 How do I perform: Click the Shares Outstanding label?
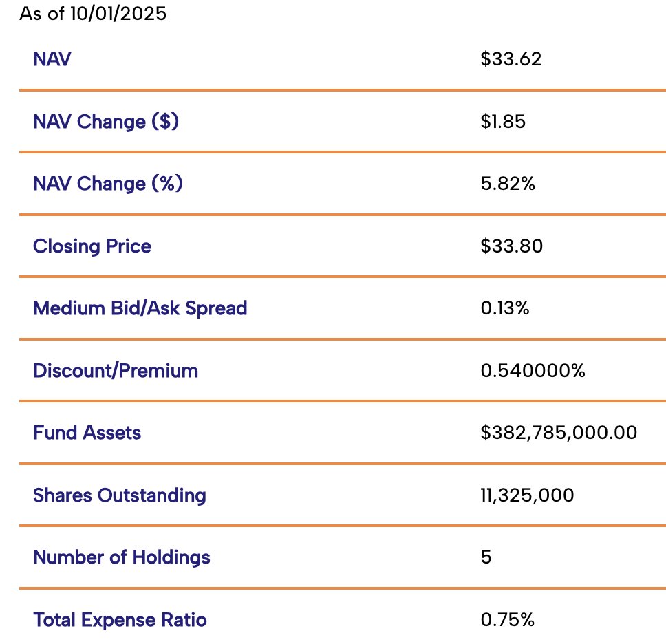tap(120, 495)
